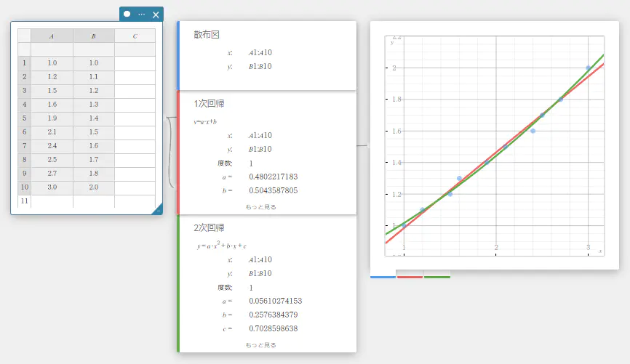Click cell A1 containing 1.0
Image resolution: width=630 pixels, height=364 pixels.
click(x=52, y=63)
